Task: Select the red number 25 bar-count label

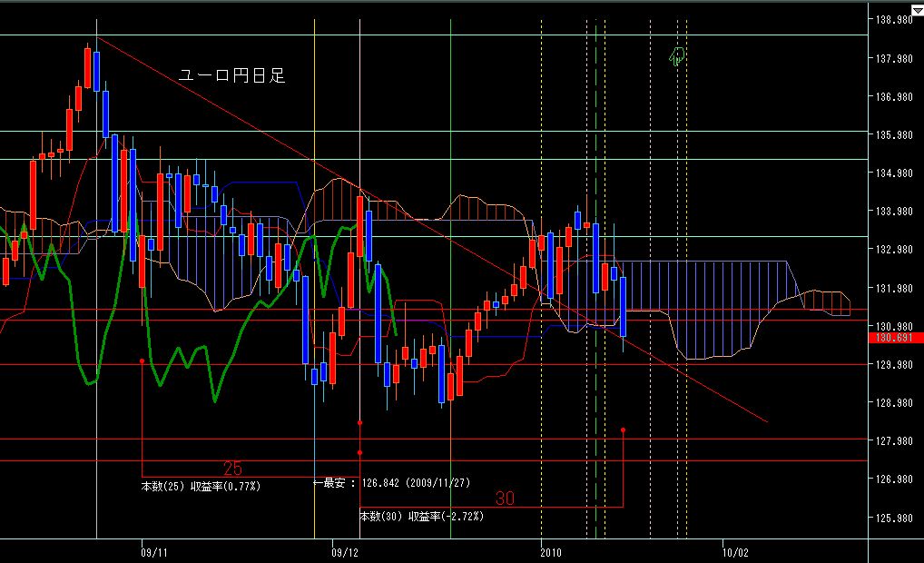Action: tap(232, 468)
